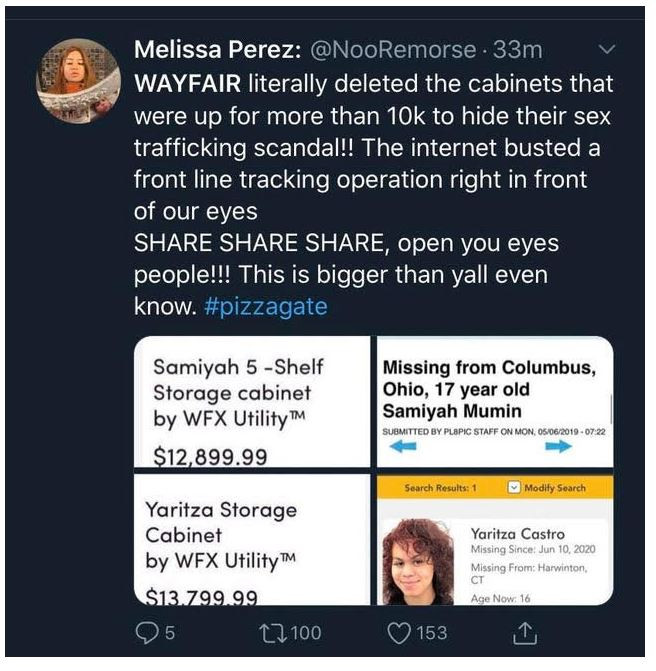Click the 33m timestamp
The height and width of the screenshot is (671, 656).
(519, 48)
